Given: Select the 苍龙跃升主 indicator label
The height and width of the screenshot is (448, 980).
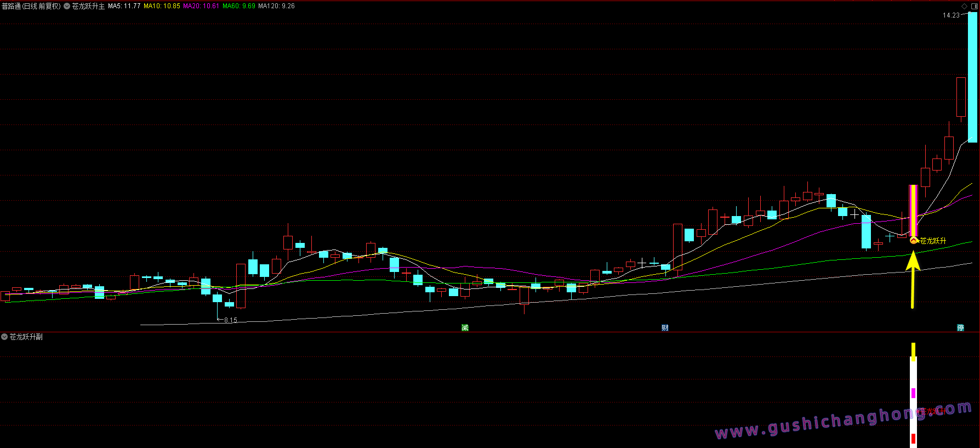Looking at the screenshot, I should [88, 6].
